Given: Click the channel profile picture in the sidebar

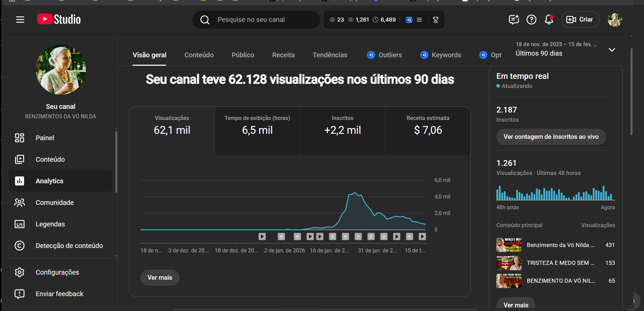Looking at the screenshot, I should tap(61, 69).
